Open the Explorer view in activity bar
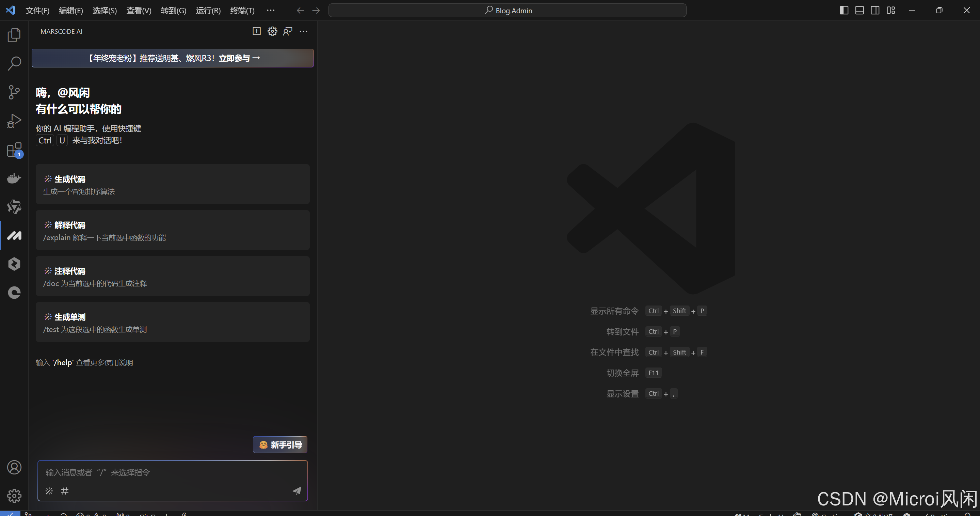Image resolution: width=980 pixels, height=516 pixels. click(14, 35)
